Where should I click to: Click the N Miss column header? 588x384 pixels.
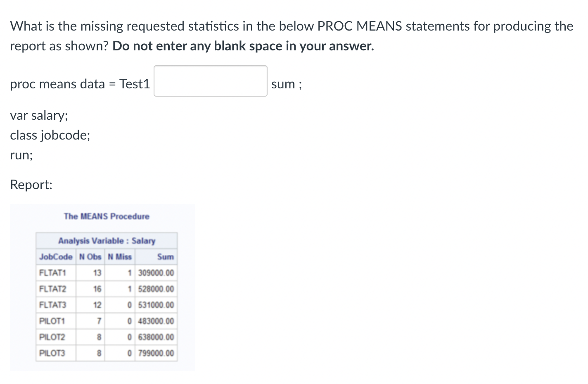(x=120, y=257)
